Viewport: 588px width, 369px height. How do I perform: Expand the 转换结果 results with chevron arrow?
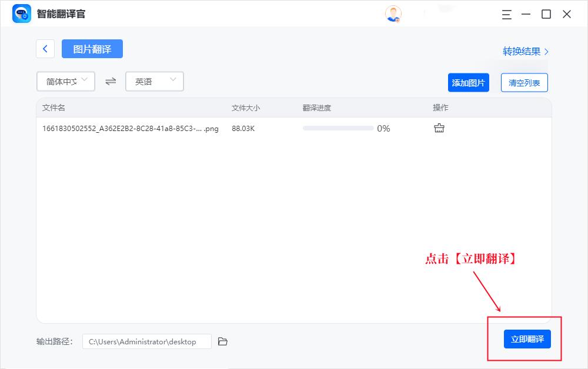point(546,51)
